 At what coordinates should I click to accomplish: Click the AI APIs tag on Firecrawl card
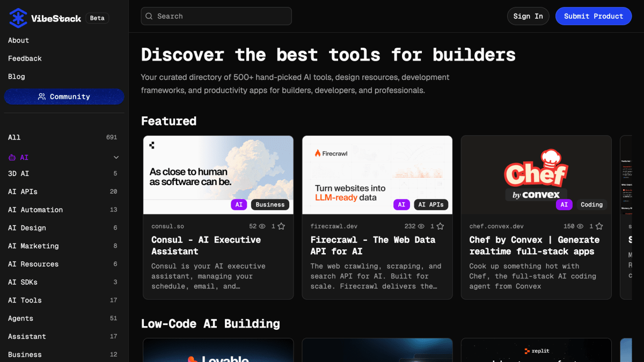[x=431, y=204]
